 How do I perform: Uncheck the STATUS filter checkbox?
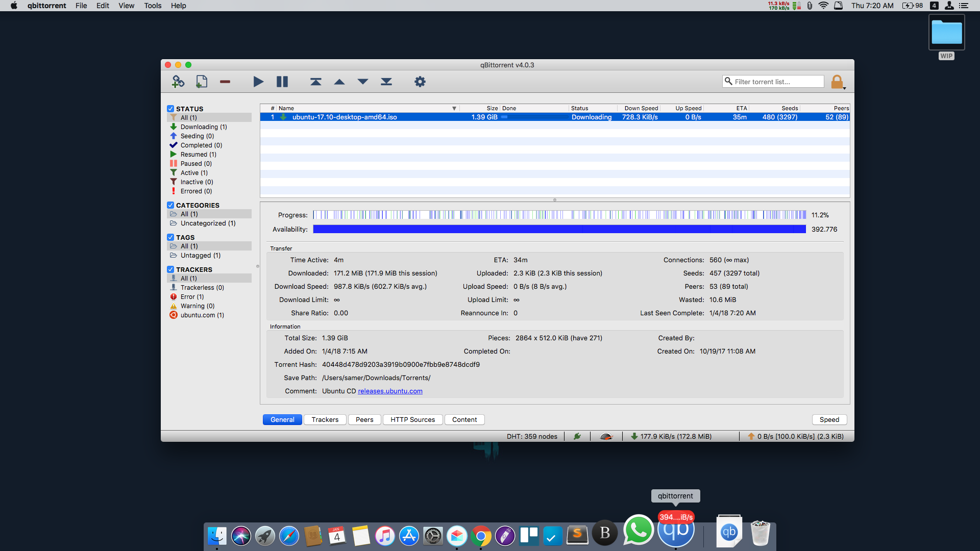point(170,108)
